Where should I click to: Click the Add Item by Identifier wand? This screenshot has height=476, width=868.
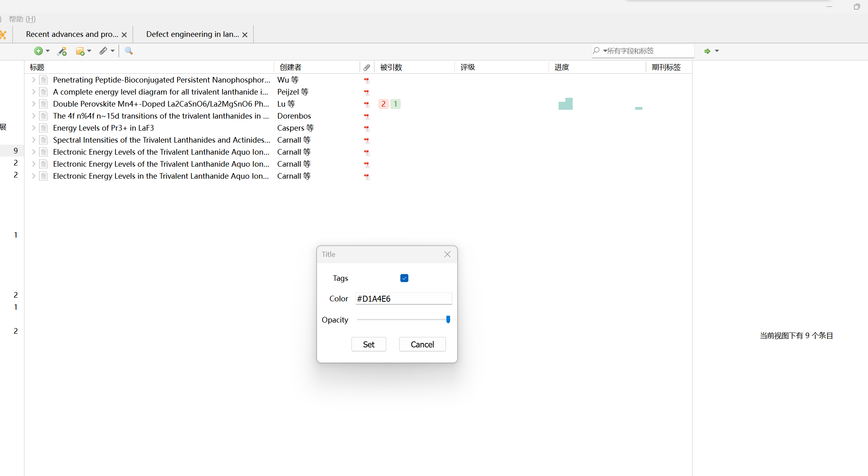pos(62,51)
